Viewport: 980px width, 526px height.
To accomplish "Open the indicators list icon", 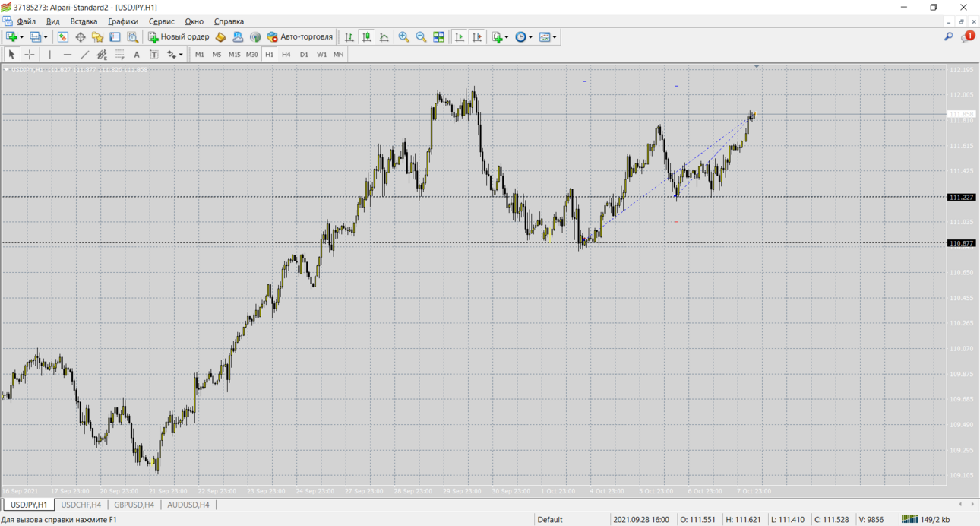I will (x=498, y=36).
